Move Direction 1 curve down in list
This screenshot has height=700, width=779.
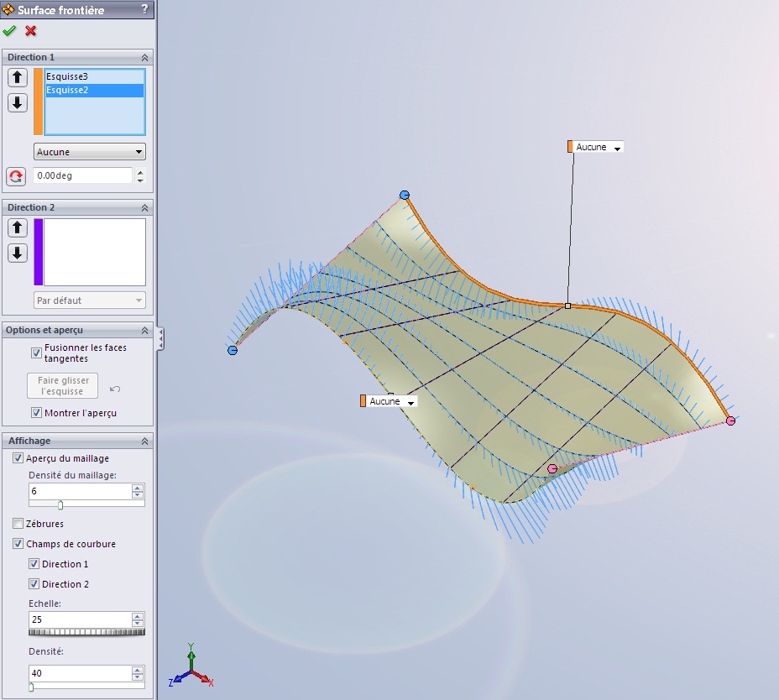pyautogui.click(x=18, y=103)
